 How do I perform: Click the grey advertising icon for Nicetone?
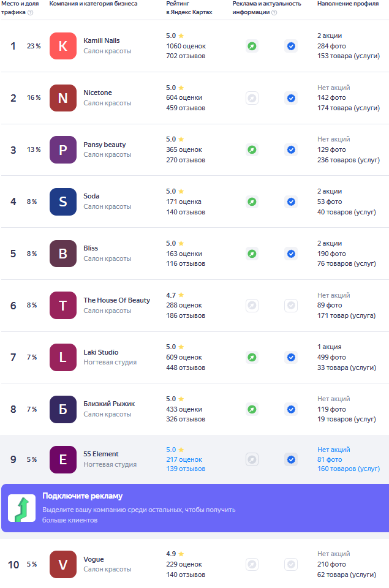tap(252, 98)
